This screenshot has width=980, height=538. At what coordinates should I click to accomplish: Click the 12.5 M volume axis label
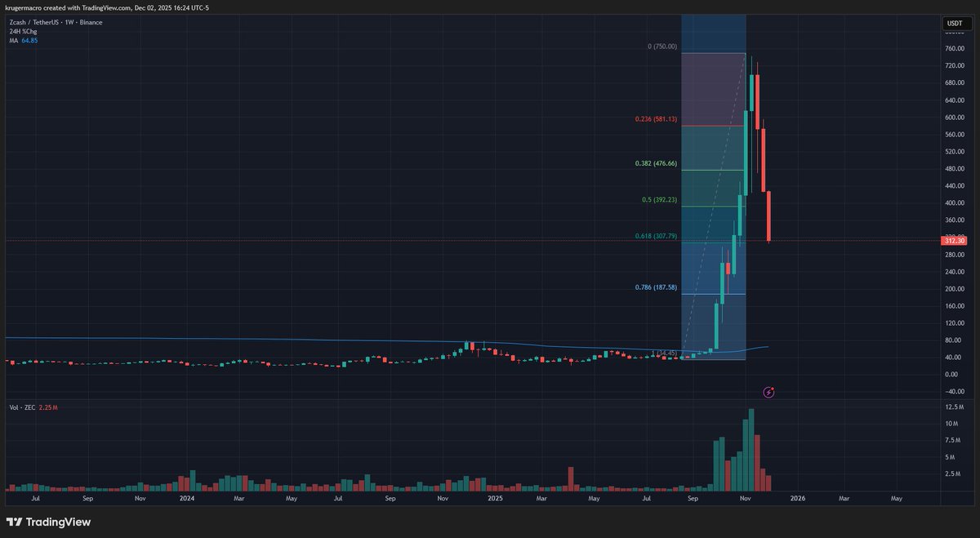pos(954,407)
